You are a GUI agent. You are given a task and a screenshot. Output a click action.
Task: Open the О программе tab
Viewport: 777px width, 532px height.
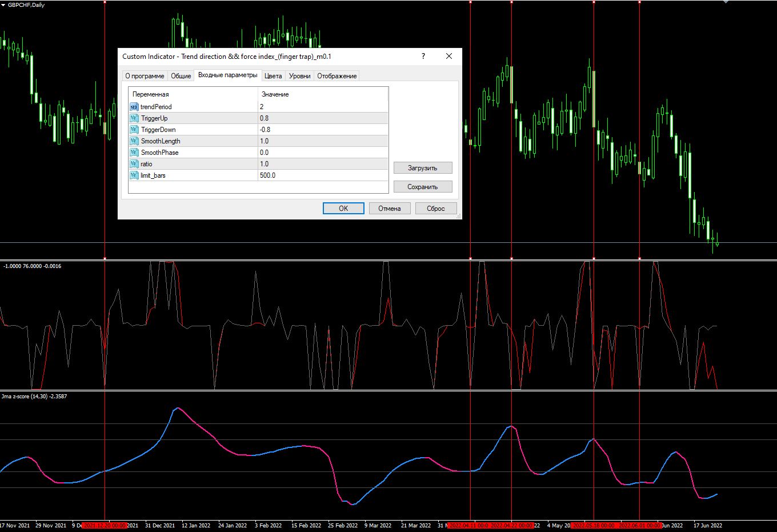pos(145,76)
